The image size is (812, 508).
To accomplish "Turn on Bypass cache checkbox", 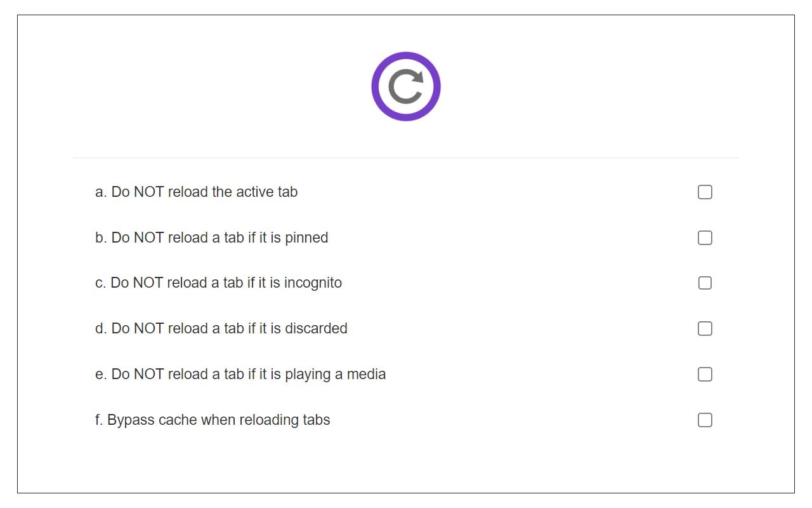I will point(705,420).
